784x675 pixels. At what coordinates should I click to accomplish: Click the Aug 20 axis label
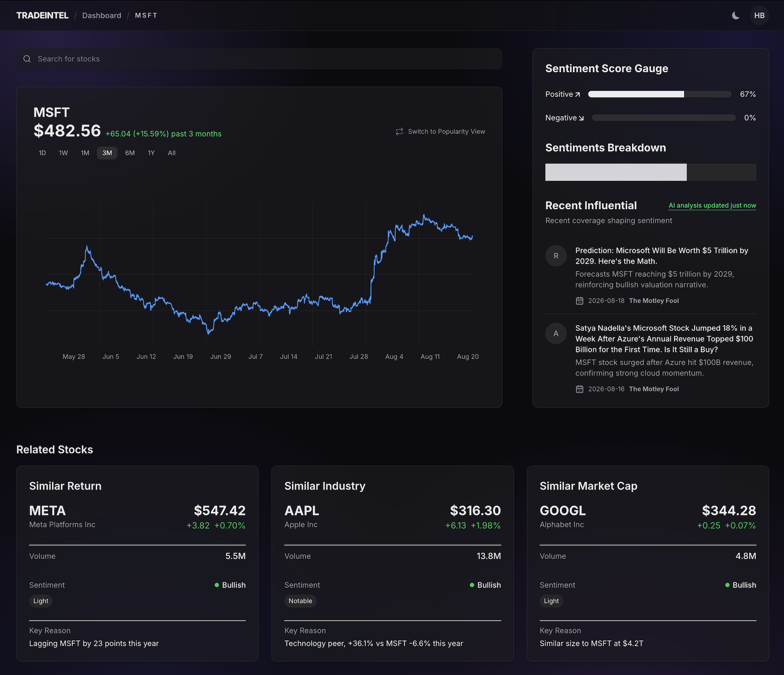pyautogui.click(x=468, y=357)
